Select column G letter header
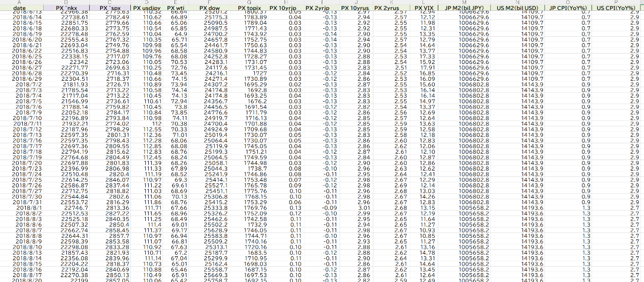Viewport: 644px width, 282px height. coord(249,2)
